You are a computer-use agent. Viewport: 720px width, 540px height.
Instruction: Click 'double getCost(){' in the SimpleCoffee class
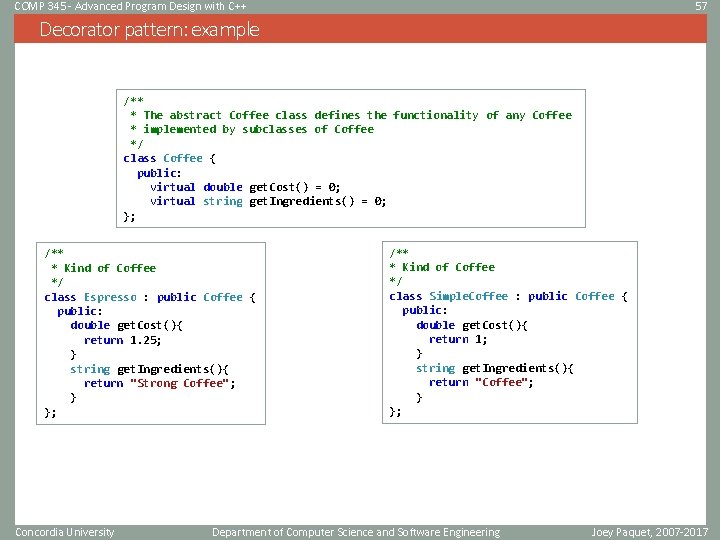(x=472, y=325)
